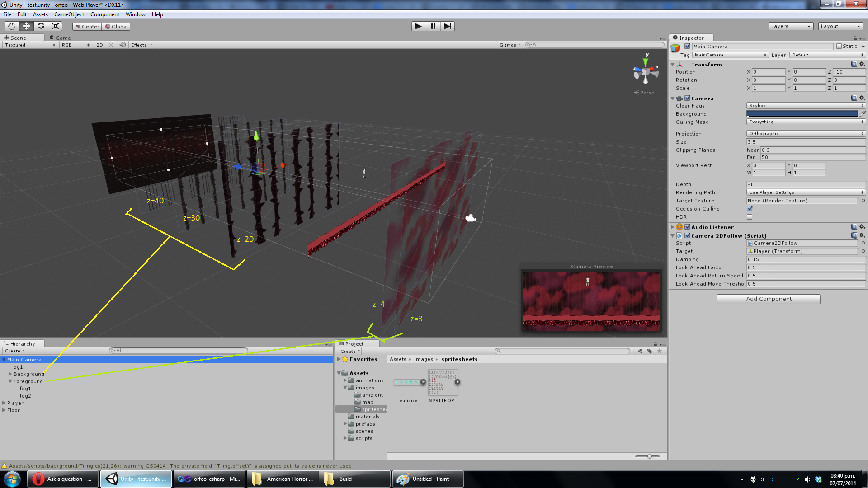Click Hierarchy Create button
Viewport: 868px width, 488px height.
pos(14,351)
